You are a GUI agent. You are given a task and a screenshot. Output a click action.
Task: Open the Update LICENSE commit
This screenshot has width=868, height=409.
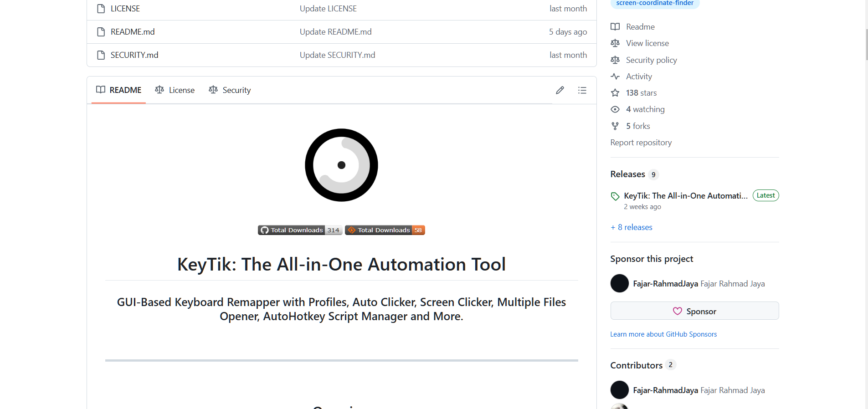[328, 9]
